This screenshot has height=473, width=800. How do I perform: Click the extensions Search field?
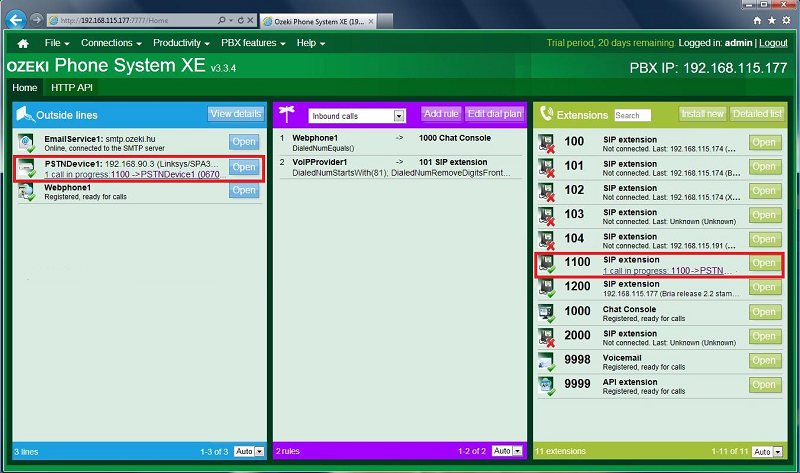[632, 116]
